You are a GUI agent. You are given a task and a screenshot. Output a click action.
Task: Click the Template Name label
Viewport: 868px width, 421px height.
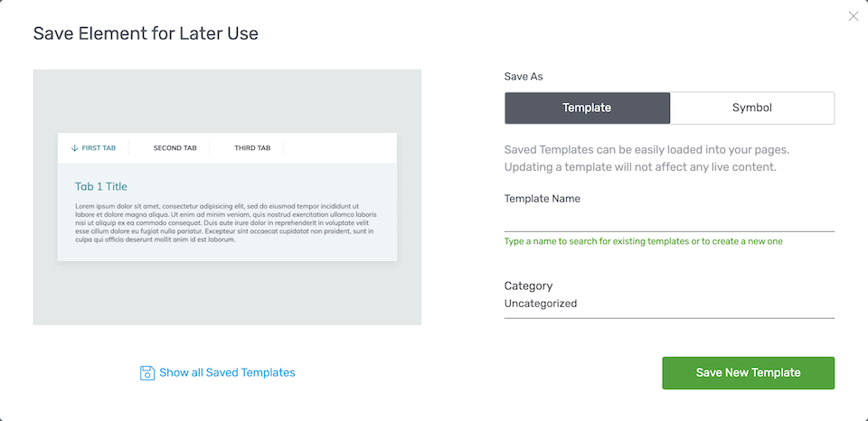pyautogui.click(x=542, y=199)
